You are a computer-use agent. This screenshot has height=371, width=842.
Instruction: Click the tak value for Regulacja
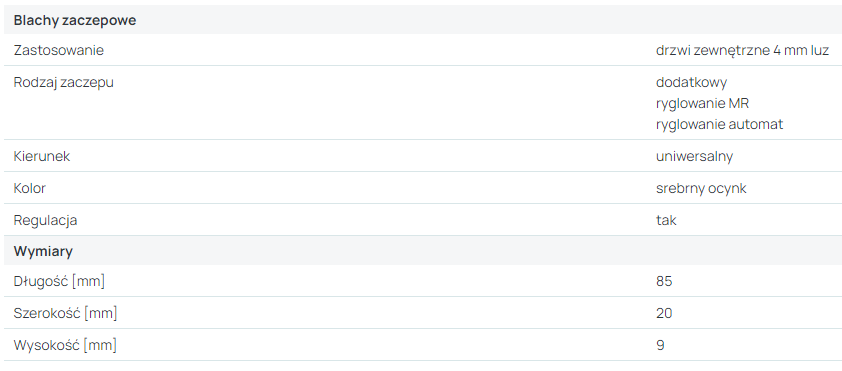click(666, 220)
